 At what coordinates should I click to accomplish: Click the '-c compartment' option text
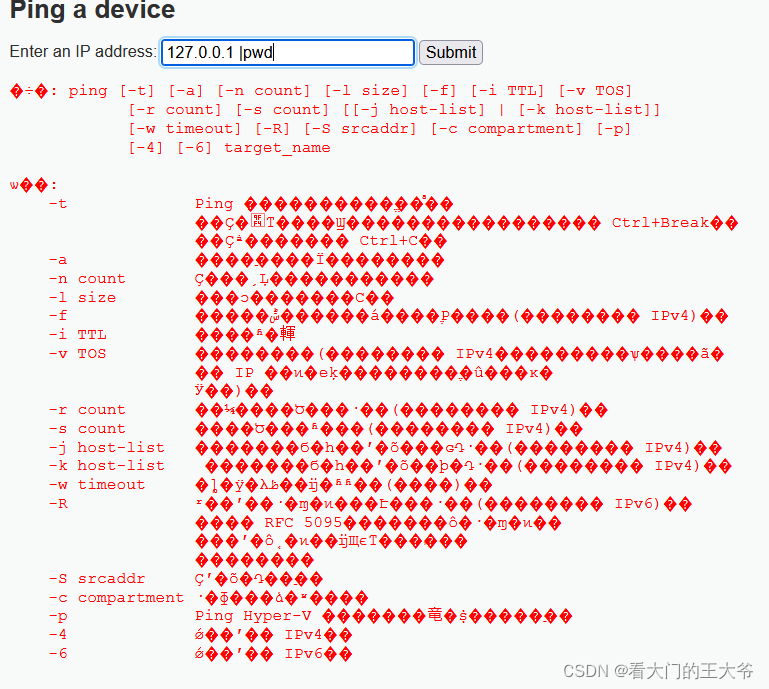coord(116,598)
